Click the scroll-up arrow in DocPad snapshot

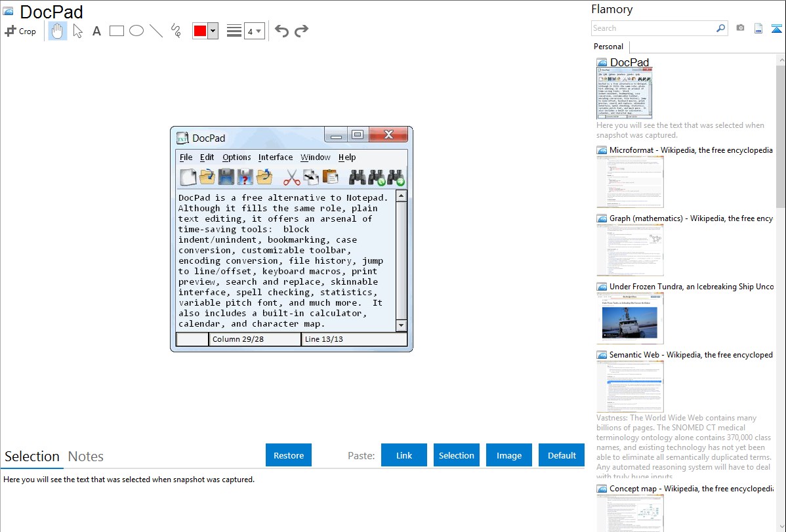click(x=401, y=196)
